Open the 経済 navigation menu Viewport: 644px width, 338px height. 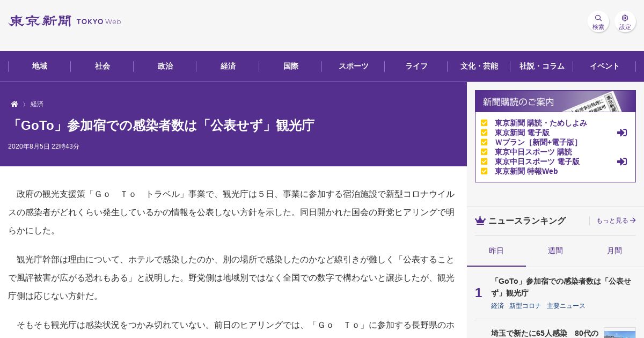(228, 66)
